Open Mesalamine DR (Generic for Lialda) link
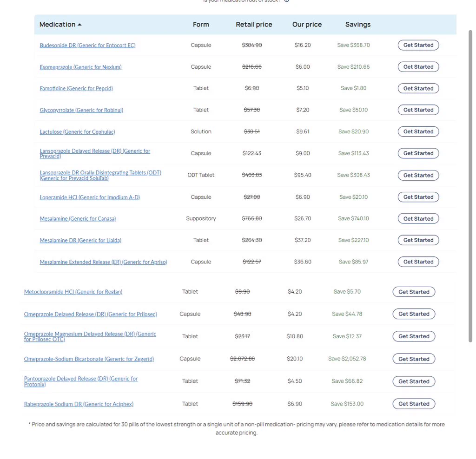476x459 pixels. click(80, 241)
